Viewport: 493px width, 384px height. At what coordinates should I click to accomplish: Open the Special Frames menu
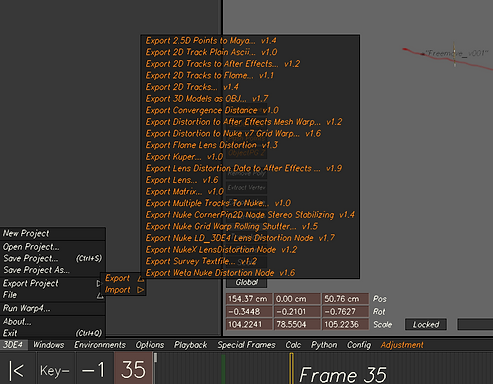pyautogui.click(x=246, y=345)
